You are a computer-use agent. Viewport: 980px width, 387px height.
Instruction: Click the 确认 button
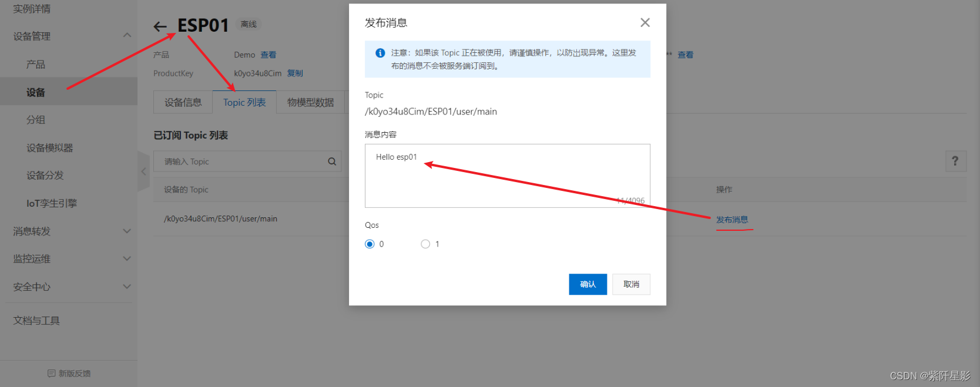(x=588, y=284)
